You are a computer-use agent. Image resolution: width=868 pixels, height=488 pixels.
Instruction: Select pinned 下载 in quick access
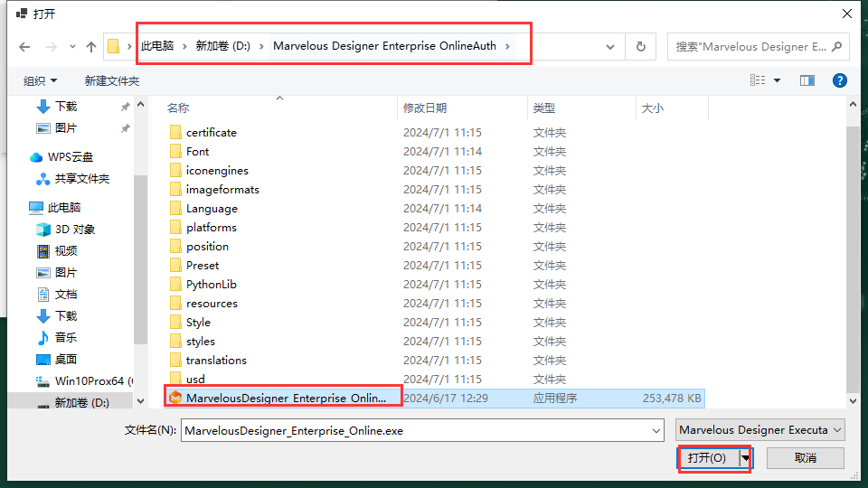click(66, 107)
